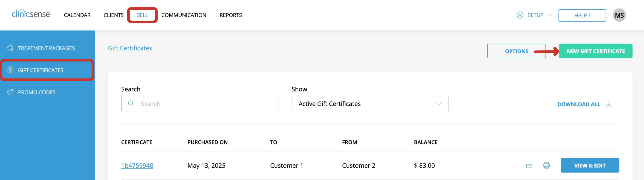This screenshot has width=644, height=180.
Task: Select the Customer 2 sender cell
Action: (x=358, y=166)
